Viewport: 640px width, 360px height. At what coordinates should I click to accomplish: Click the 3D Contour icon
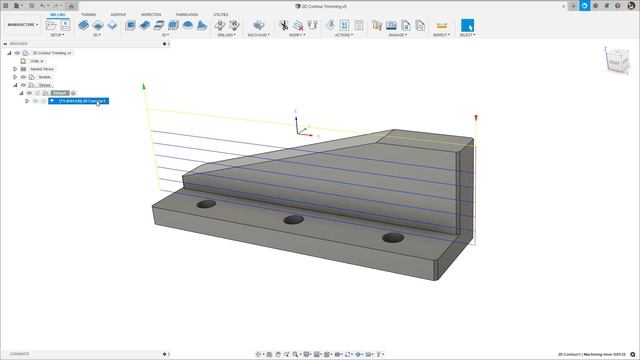point(173,25)
